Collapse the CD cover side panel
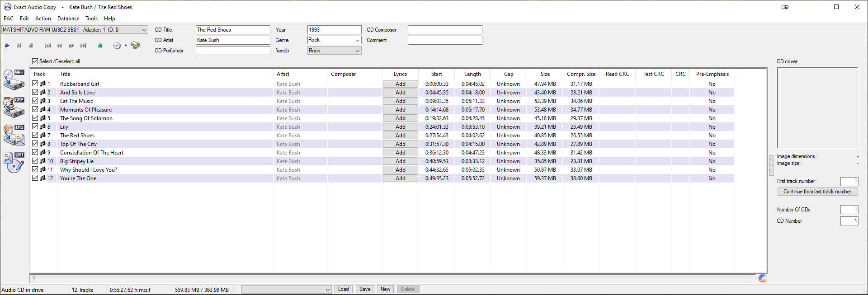The height and width of the screenshot is (295, 868). (x=771, y=165)
